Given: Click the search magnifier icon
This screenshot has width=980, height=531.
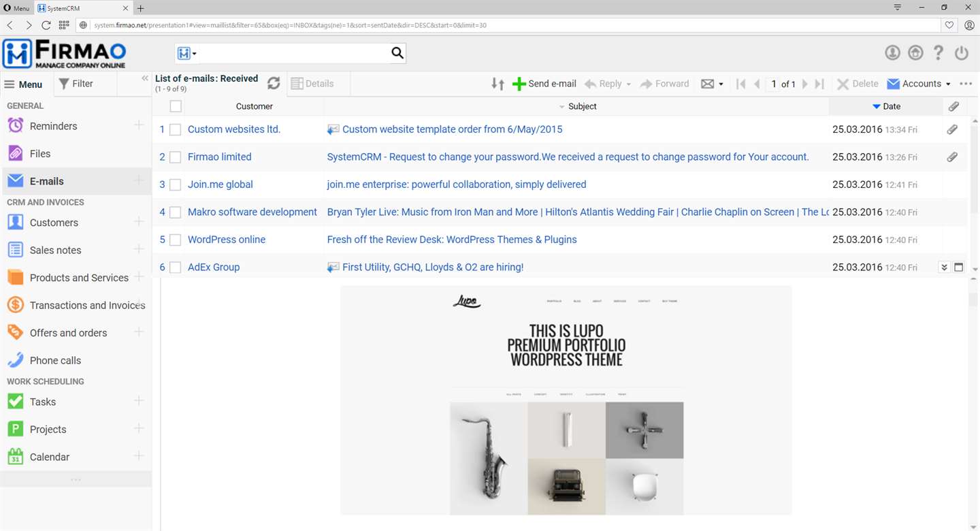Looking at the screenshot, I should (397, 53).
